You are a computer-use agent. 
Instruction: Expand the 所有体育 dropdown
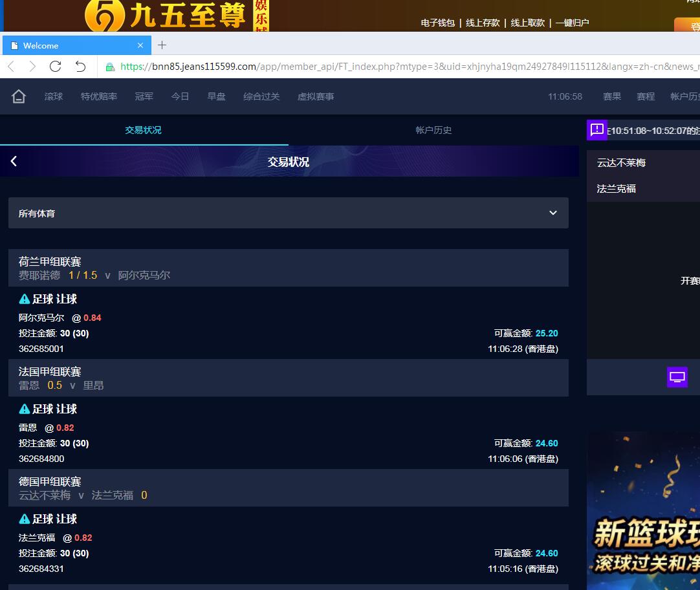pos(289,213)
